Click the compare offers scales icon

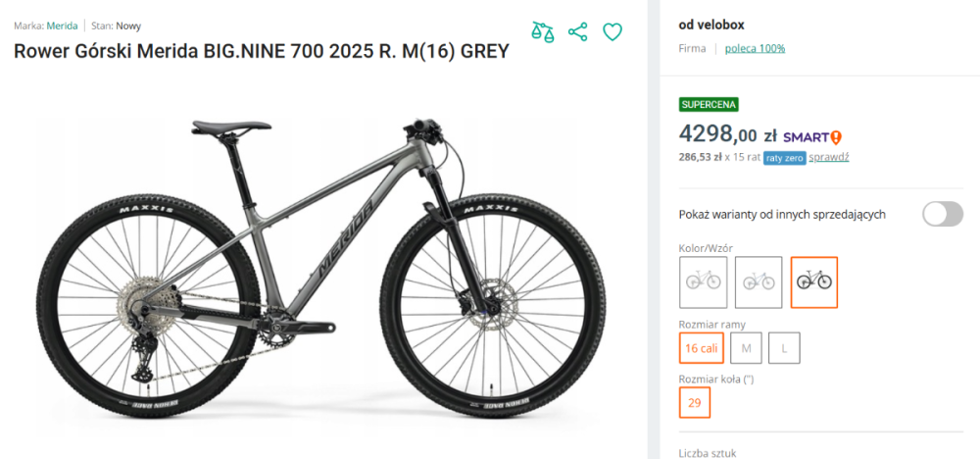point(543,31)
